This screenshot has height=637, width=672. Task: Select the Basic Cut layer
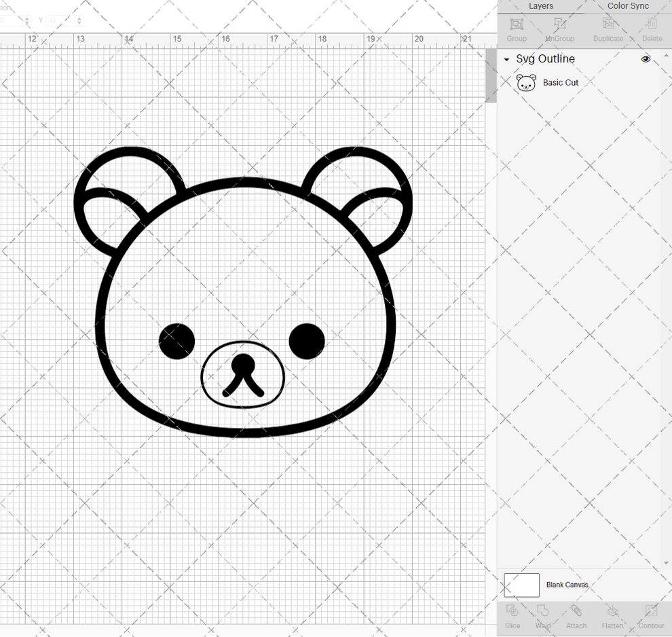(x=561, y=82)
